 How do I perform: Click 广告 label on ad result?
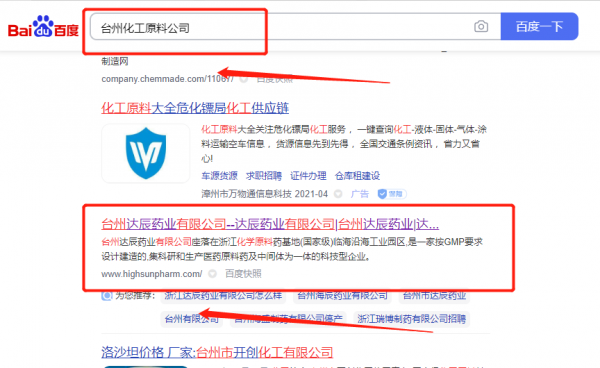point(360,194)
